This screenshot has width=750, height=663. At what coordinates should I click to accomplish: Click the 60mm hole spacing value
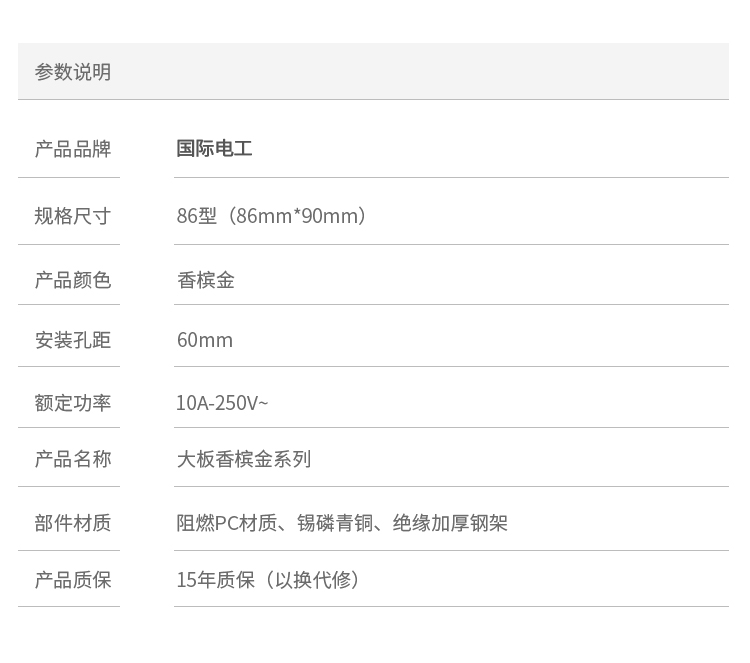pos(204,340)
